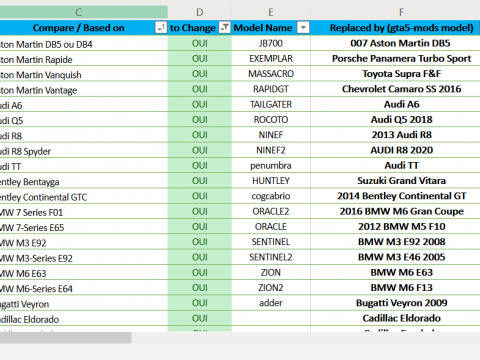Open the sort dropdown on Compare / Based on header
Screen dimensions: 480x360
pyautogui.click(x=161, y=27)
